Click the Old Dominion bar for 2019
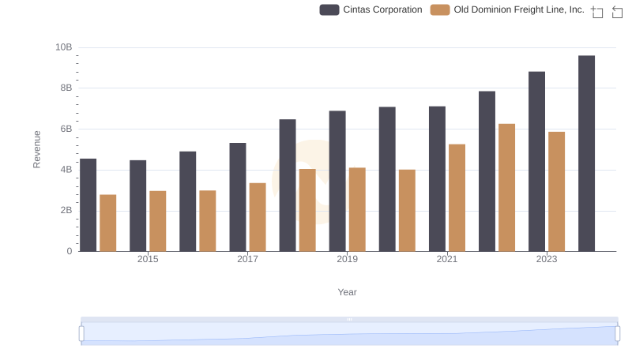The height and width of the screenshot is (364, 632). 357,209
